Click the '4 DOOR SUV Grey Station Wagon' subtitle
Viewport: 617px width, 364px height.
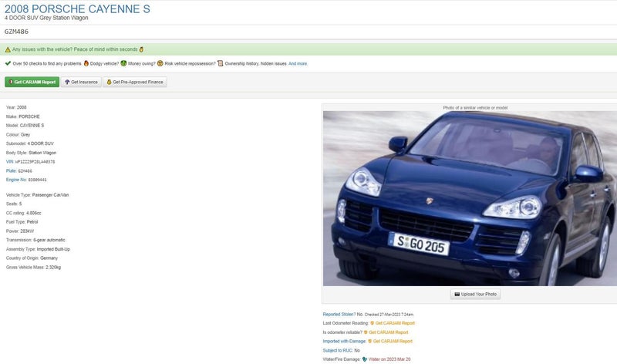tap(46, 18)
